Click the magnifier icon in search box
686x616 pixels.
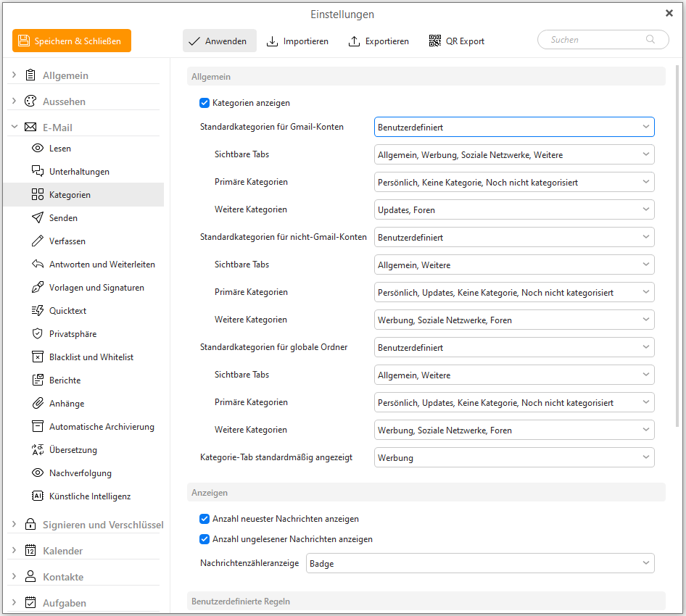click(x=650, y=39)
